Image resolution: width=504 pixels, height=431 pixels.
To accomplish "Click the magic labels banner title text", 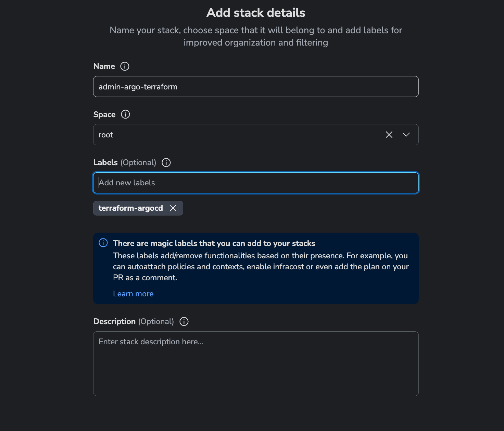I will click(x=214, y=243).
